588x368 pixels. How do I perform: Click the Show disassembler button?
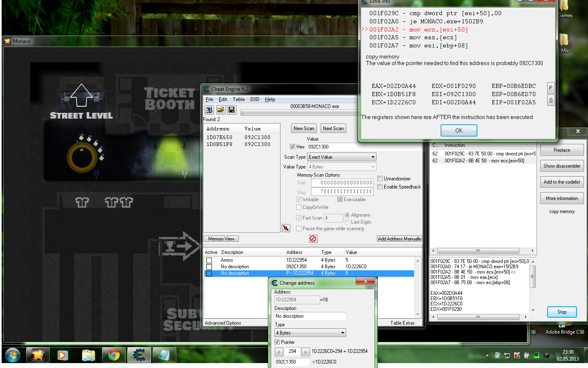(x=561, y=166)
